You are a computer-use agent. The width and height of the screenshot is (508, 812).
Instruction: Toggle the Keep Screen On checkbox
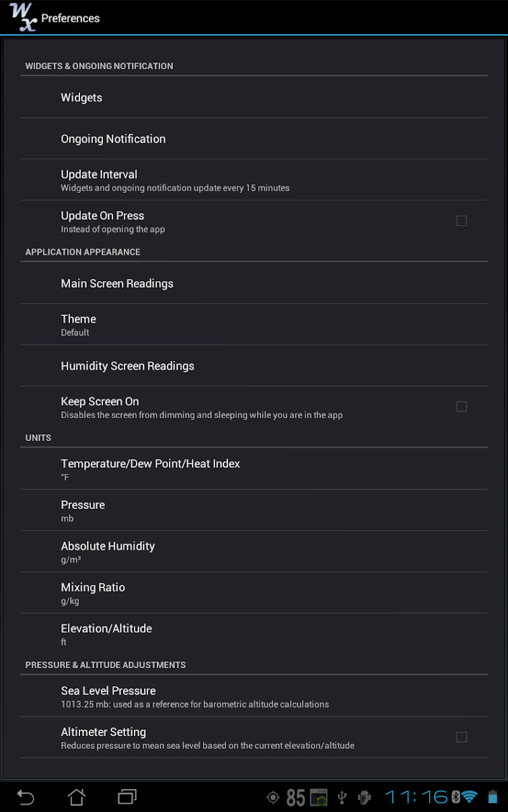coord(461,407)
